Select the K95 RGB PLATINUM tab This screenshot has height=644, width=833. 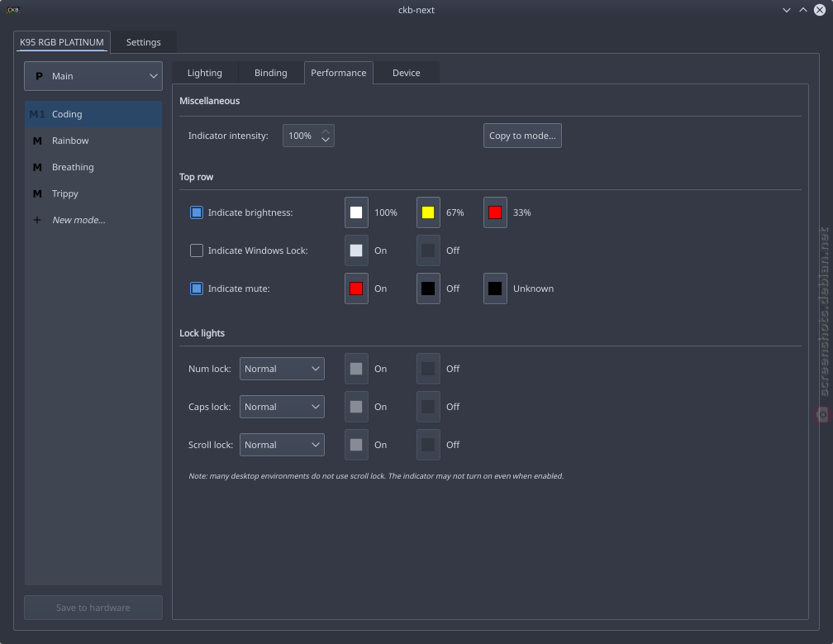click(62, 42)
